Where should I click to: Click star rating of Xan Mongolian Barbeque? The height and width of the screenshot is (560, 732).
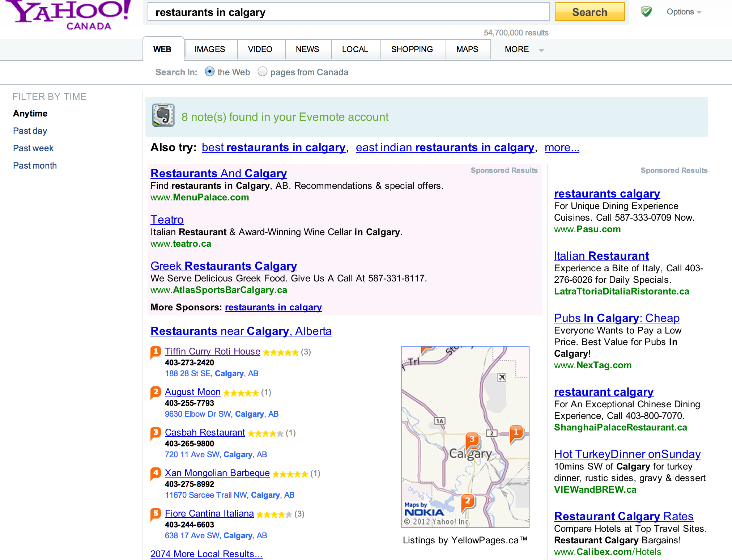point(290,474)
